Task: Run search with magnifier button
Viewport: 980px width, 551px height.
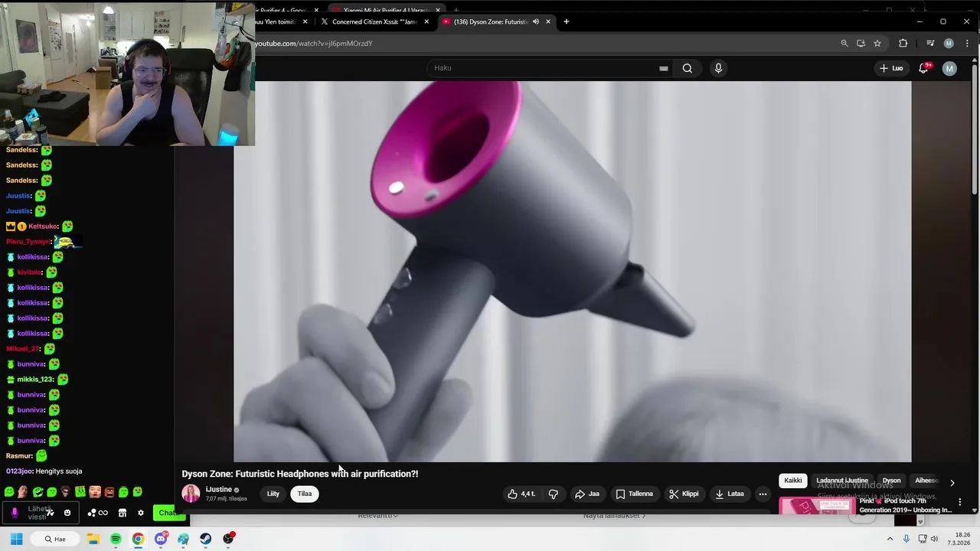Action: pos(688,68)
